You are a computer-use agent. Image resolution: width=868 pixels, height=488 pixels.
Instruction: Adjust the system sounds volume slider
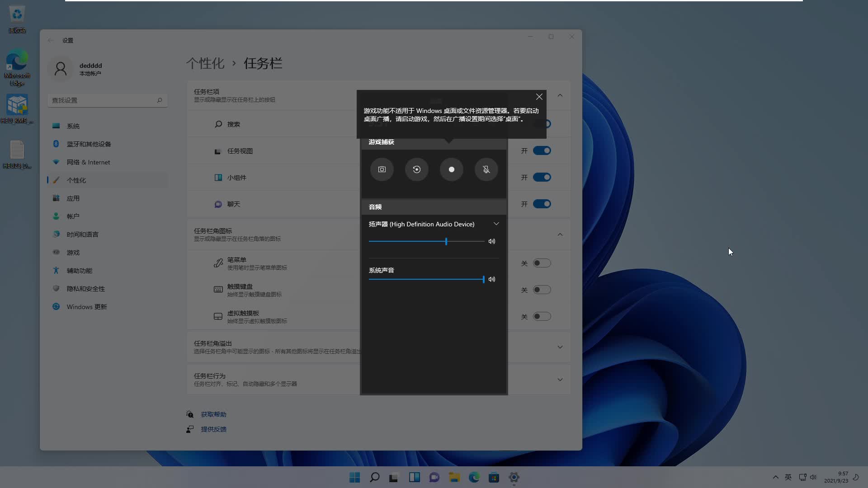[426, 279]
